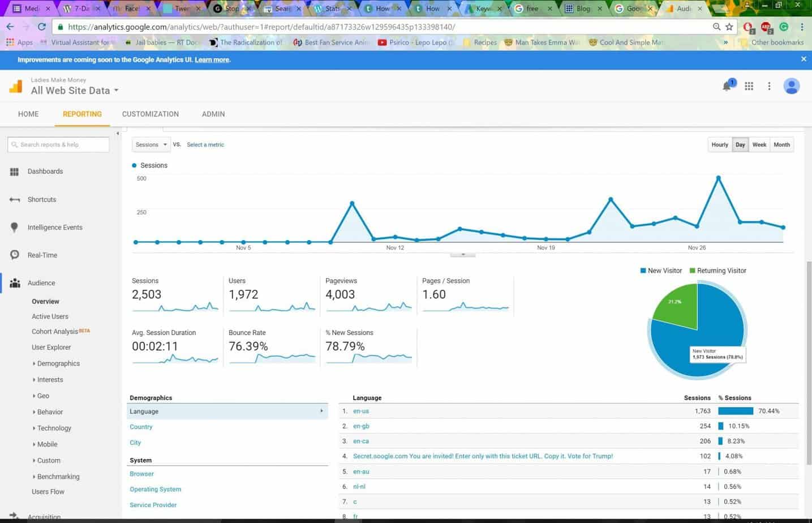The height and width of the screenshot is (523, 812).
Task: Select the REPORTING tab
Action: [x=82, y=114]
